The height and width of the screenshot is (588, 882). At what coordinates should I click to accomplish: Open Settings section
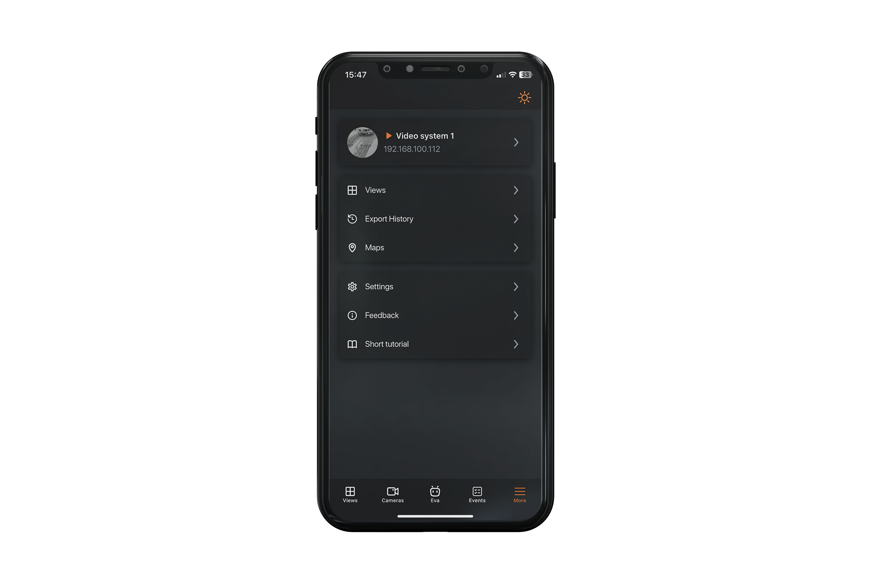pyautogui.click(x=433, y=286)
